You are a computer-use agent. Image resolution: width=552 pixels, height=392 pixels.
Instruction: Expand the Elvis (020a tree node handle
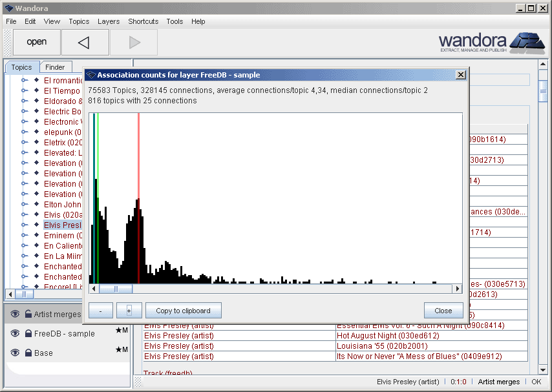click(25, 215)
